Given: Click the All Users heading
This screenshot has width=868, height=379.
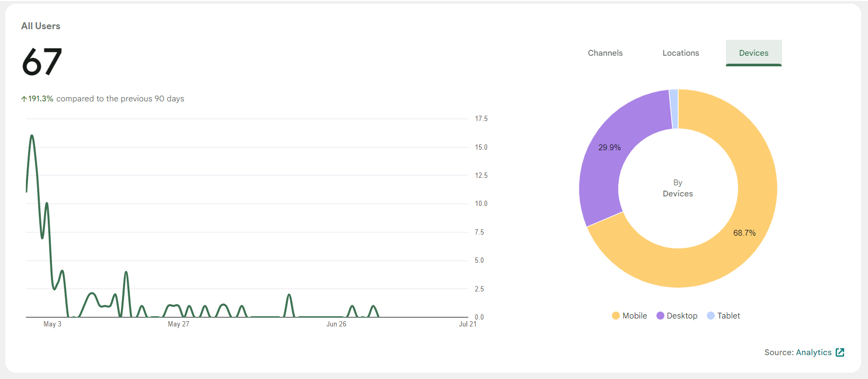Looking at the screenshot, I should pos(41,26).
